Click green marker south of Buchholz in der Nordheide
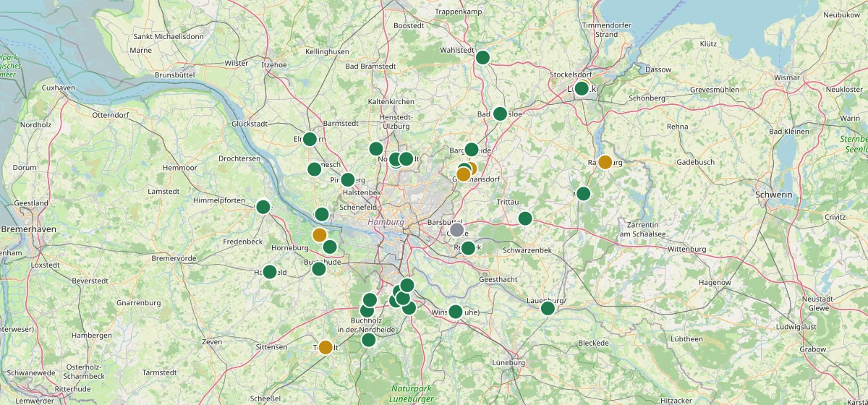Image resolution: width=868 pixels, height=405 pixels. [x=369, y=340]
